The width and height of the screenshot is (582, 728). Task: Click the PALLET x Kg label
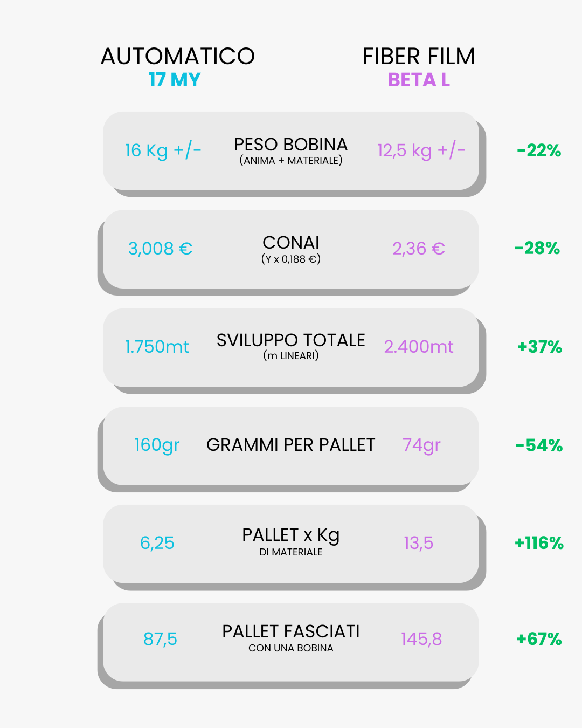[x=291, y=535]
